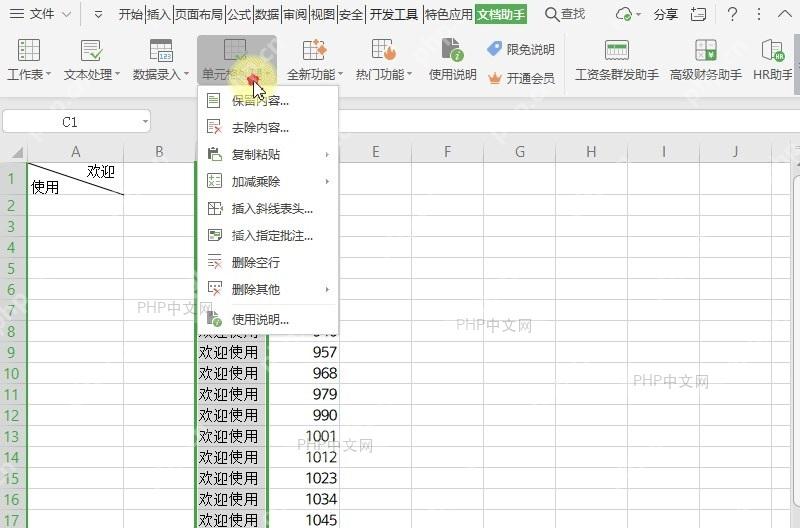The image size is (800, 528).
Task: Open quick access toolbar customize arrow
Action: coord(98,15)
